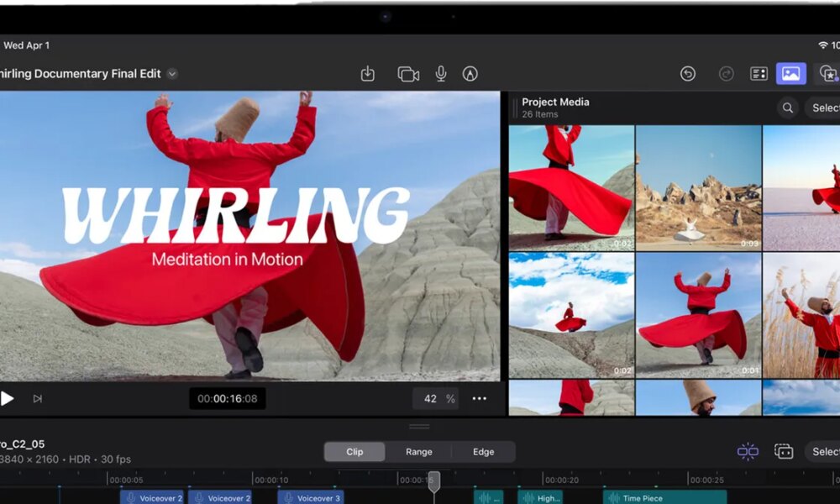Click the import media icon

tap(368, 74)
